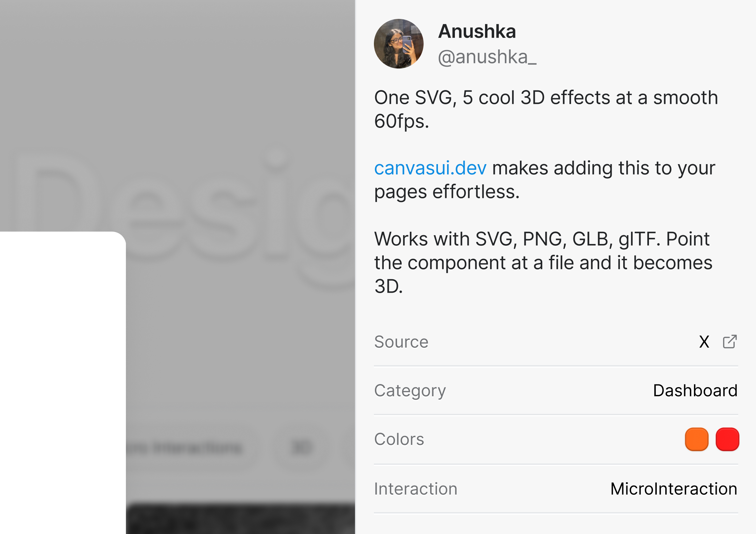Pick the orange color swatch
The height and width of the screenshot is (534, 756).
tap(697, 439)
